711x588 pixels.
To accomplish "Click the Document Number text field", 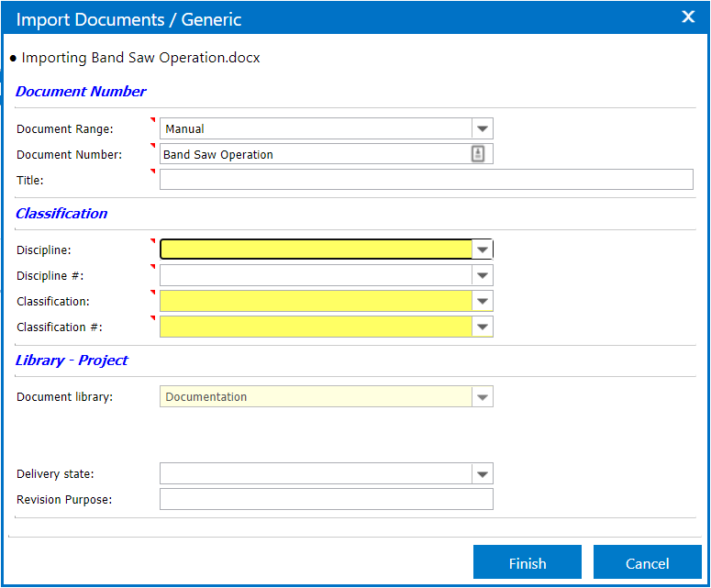I will (x=312, y=154).
